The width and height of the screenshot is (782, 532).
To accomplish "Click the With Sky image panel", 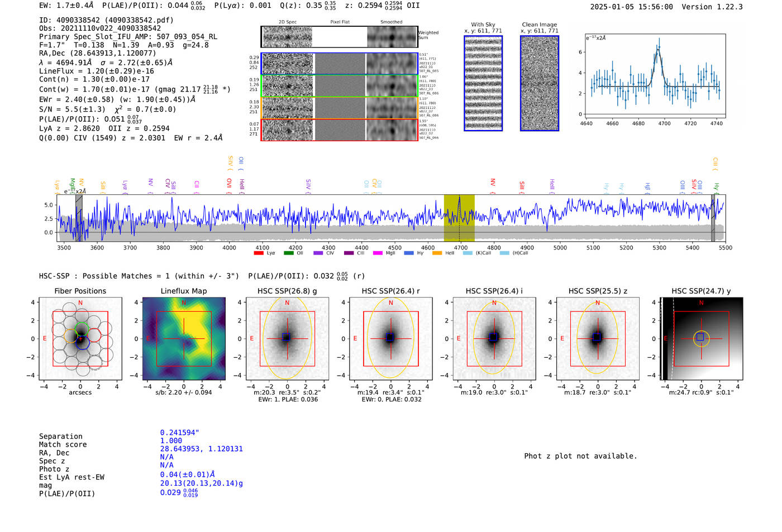I will pos(483,83).
